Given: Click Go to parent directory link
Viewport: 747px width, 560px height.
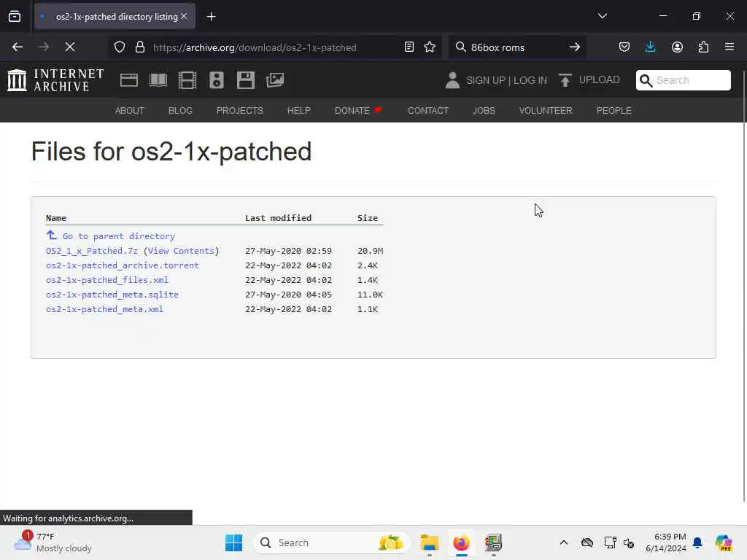Looking at the screenshot, I should (118, 236).
